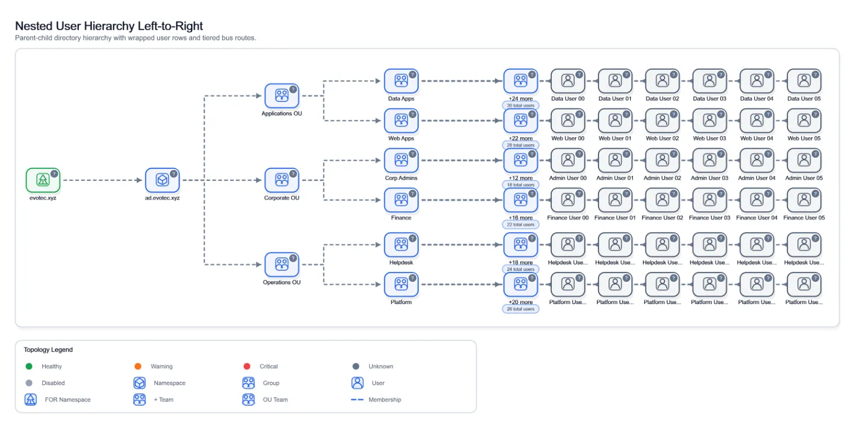Click the OU Team legend icon

pyautogui.click(x=249, y=400)
